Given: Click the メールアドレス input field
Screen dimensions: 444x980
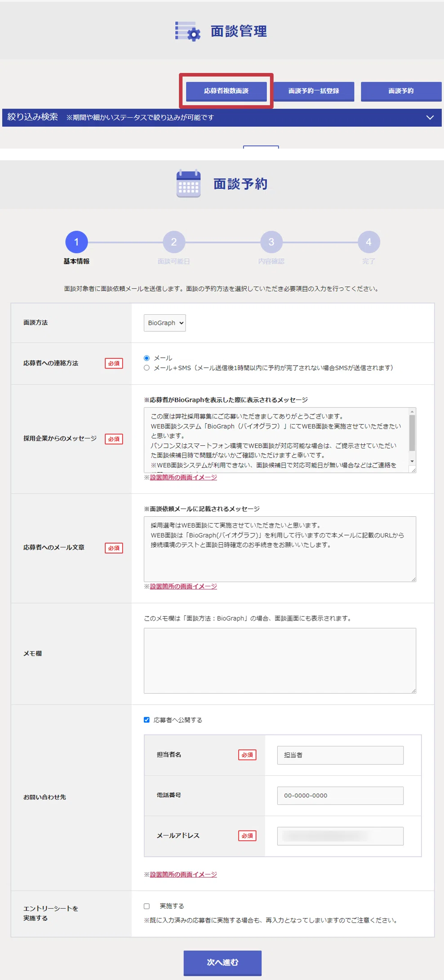Looking at the screenshot, I should click(340, 836).
